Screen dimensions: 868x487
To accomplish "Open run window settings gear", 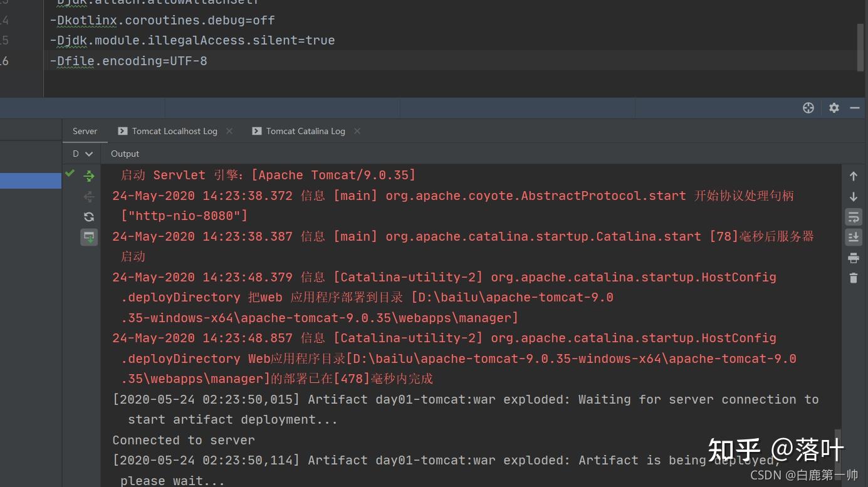I will (x=834, y=107).
